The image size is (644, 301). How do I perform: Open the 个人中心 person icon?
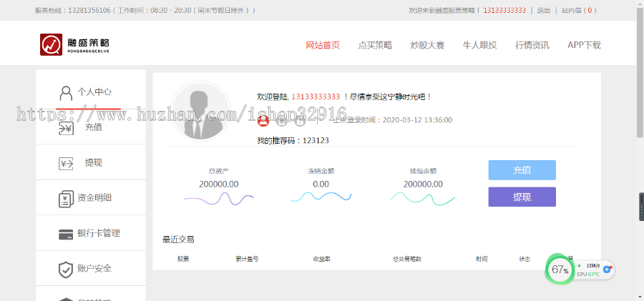66,93
